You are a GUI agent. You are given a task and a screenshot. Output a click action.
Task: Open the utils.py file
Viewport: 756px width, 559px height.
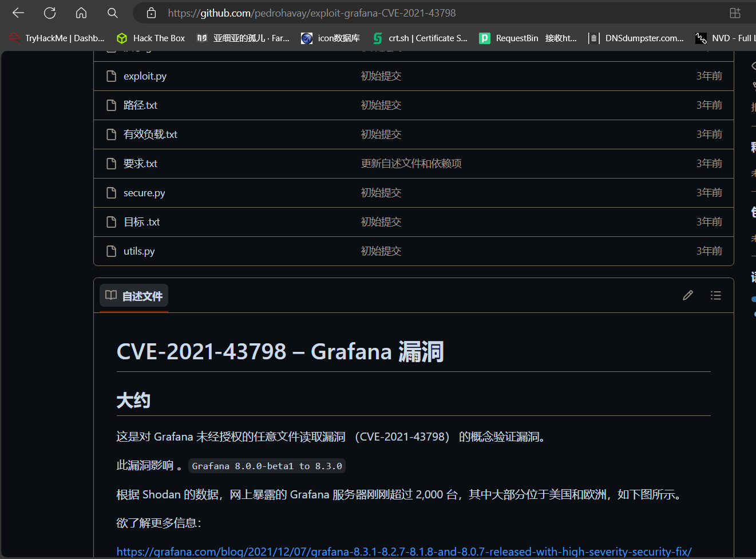(139, 251)
